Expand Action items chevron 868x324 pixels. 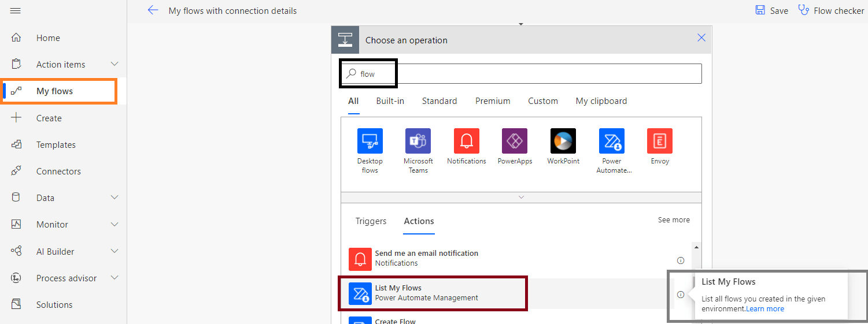114,64
